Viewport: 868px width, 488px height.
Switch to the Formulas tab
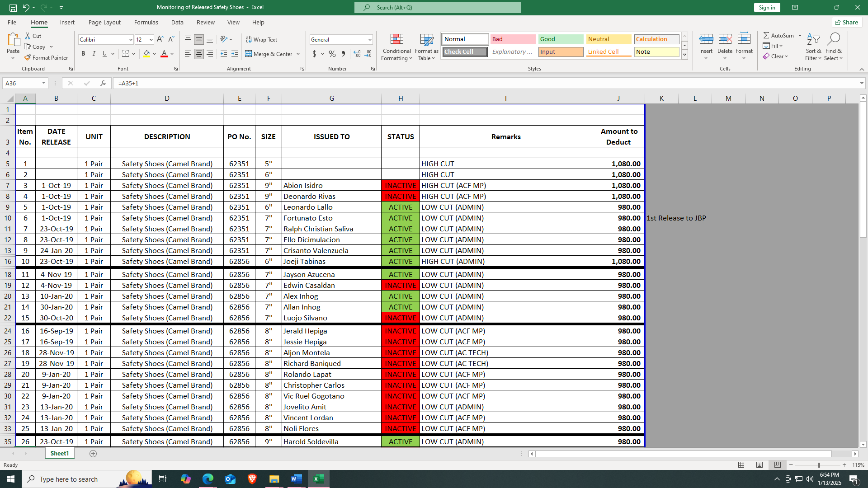coord(146,22)
